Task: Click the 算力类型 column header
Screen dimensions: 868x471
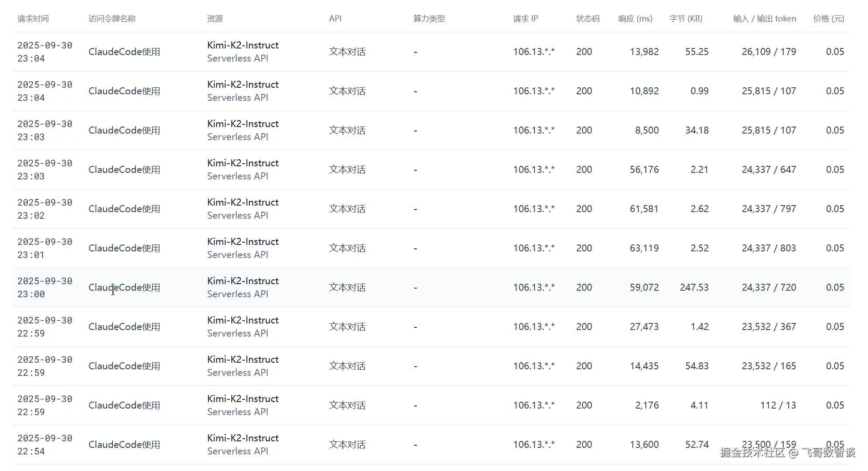Action: pyautogui.click(x=429, y=19)
